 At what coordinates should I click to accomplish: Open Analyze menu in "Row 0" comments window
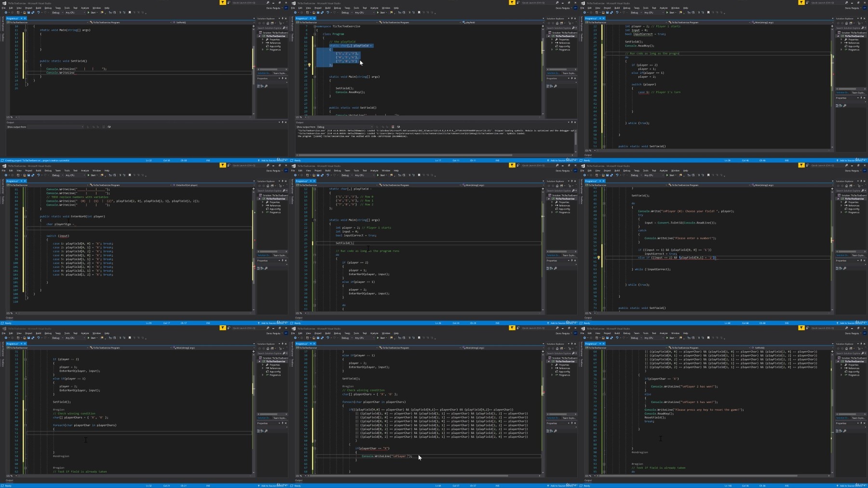[374, 170]
